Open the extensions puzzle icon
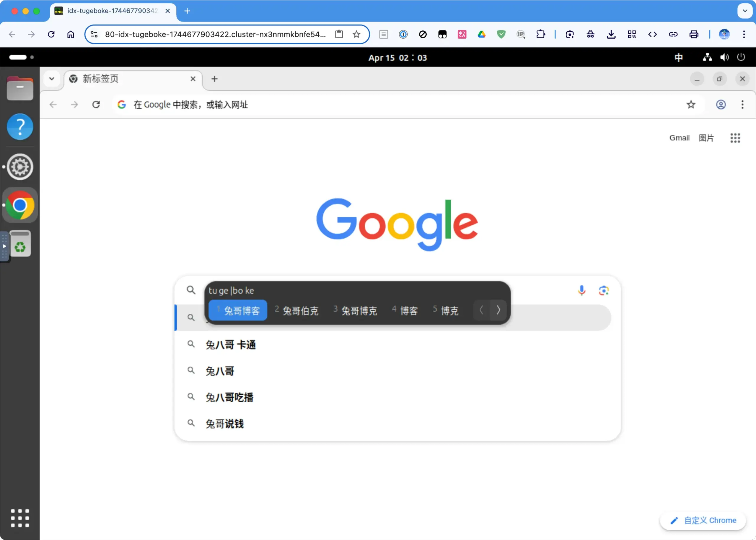This screenshot has width=756, height=540. click(540, 34)
